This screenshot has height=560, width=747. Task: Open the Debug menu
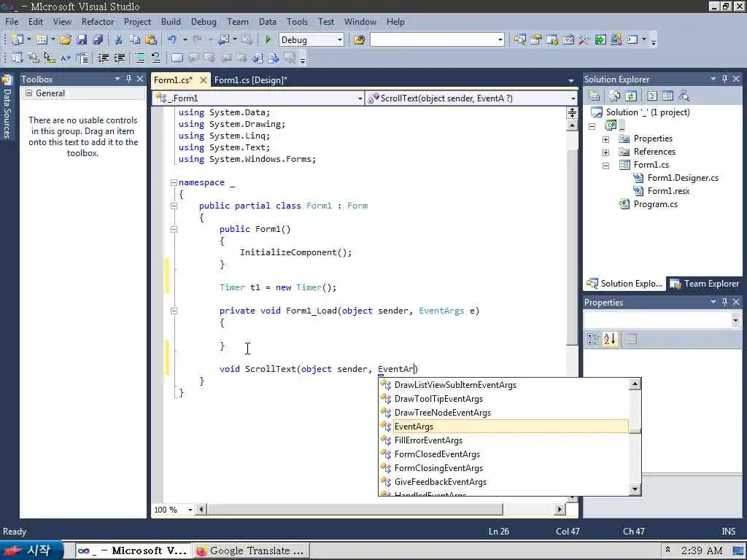[x=204, y=22]
